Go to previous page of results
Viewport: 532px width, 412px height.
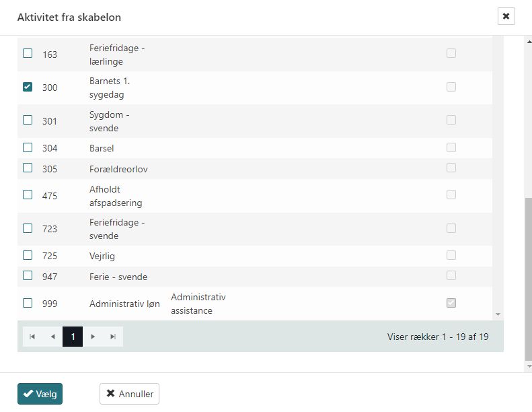click(52, 337)
